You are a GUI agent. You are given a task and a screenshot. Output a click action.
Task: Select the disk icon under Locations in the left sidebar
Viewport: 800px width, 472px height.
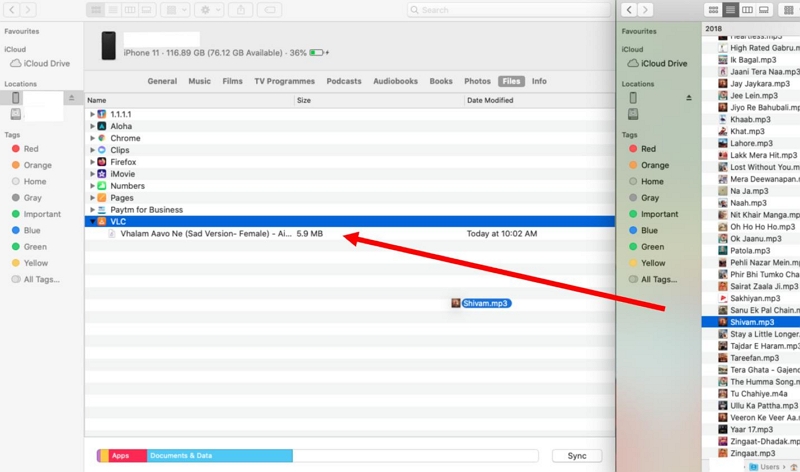point(16,114)
